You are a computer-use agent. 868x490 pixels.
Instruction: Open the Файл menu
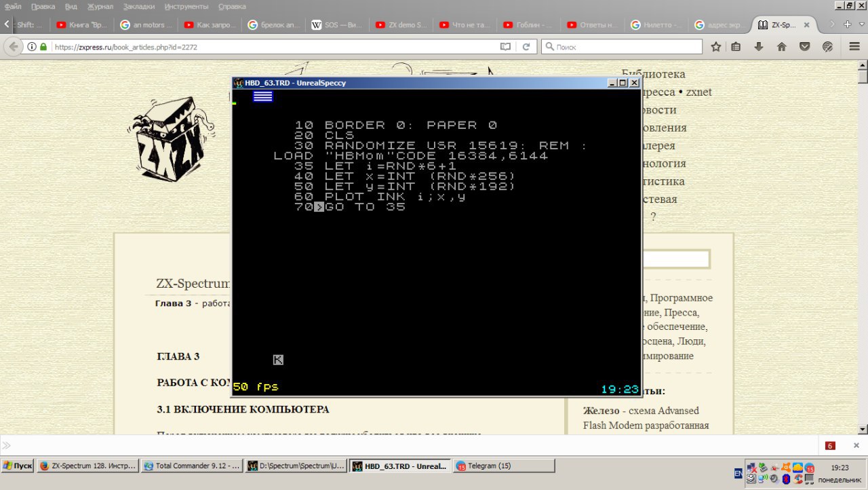coord(13,6)
